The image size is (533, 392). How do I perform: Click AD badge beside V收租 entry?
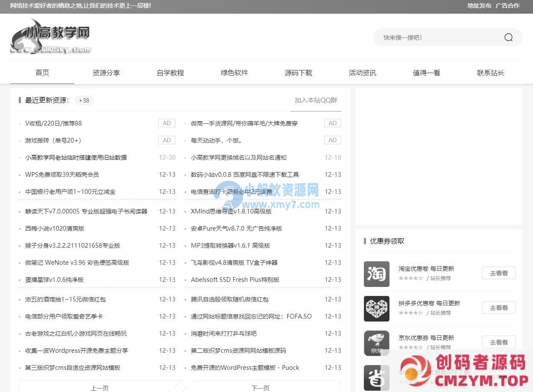[167, 123]
